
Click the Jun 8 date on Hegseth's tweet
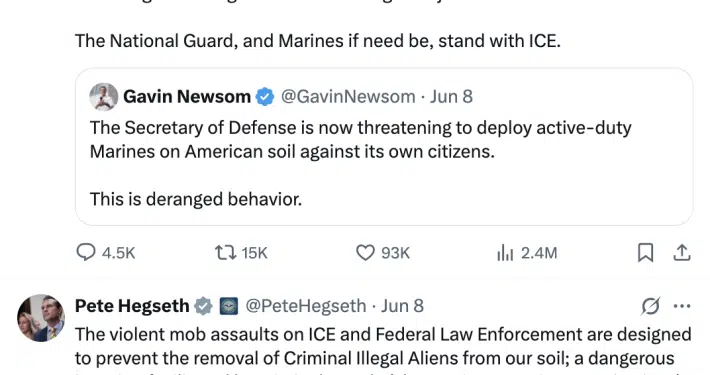pyautogui.click(x=402, y=306)
